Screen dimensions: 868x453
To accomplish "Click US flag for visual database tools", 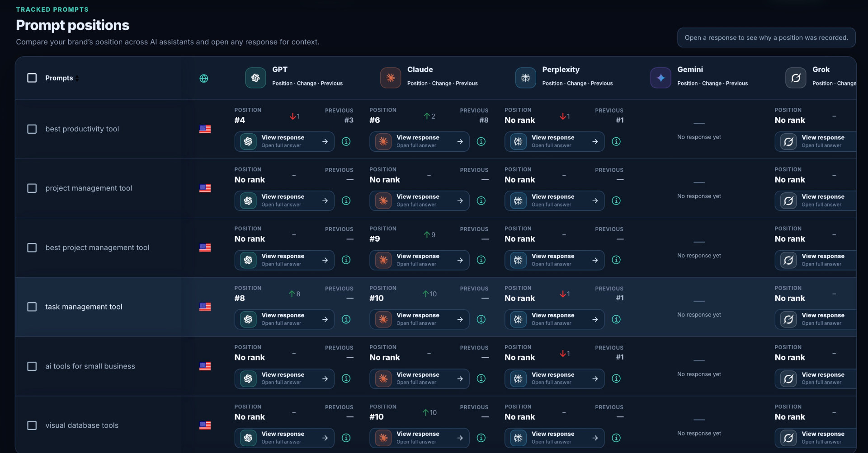I will click(205, 425).
